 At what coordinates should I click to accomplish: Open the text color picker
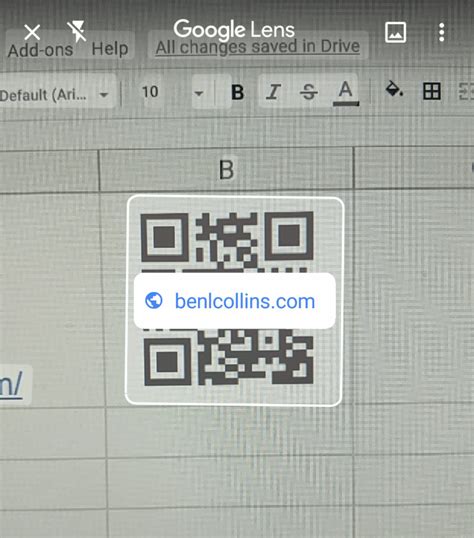(x=346, y=93)
